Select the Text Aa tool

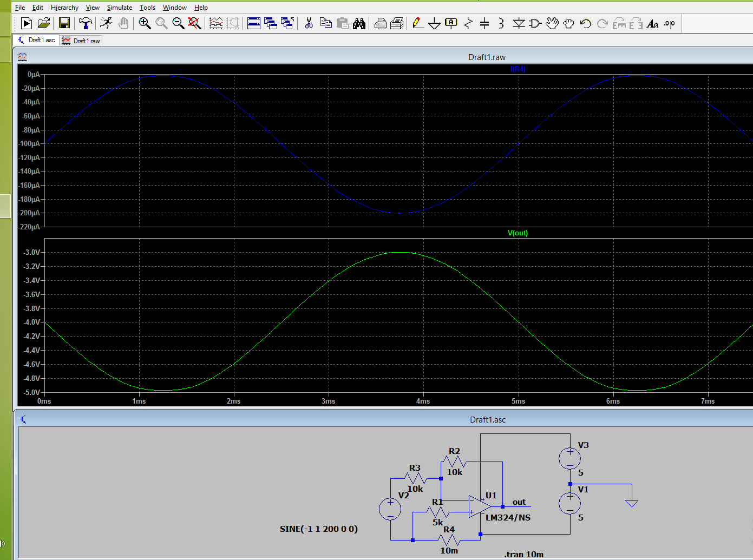653,23
